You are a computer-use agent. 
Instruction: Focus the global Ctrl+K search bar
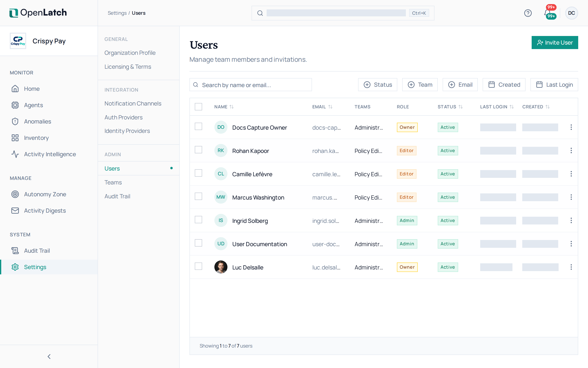pos(343,13)
